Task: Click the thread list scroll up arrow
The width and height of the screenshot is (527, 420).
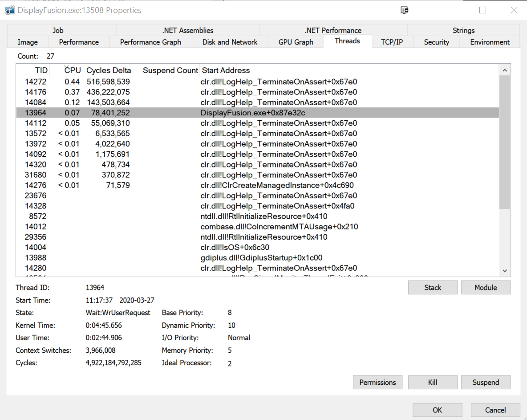Action: pyautogui.click(x=504, y=70)
